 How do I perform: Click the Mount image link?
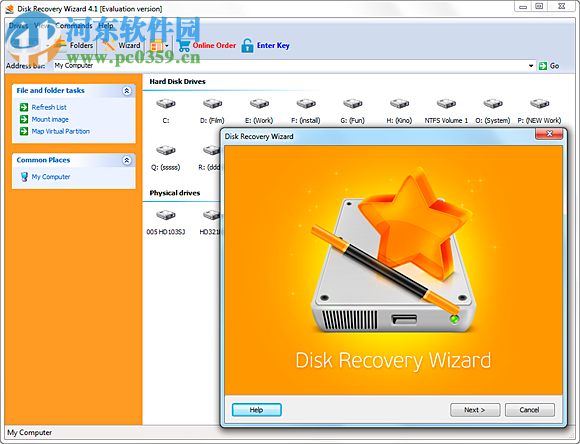point(50,119)
